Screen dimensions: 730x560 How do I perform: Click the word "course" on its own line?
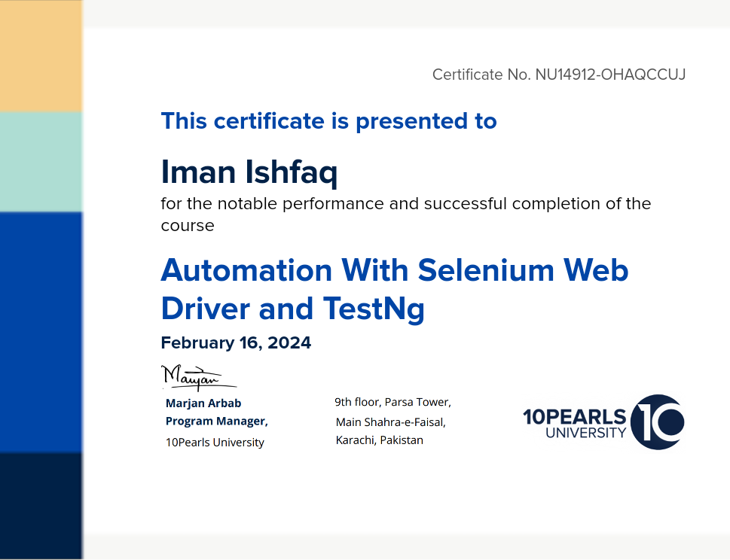pyautogui.click(x=188, y=226)
